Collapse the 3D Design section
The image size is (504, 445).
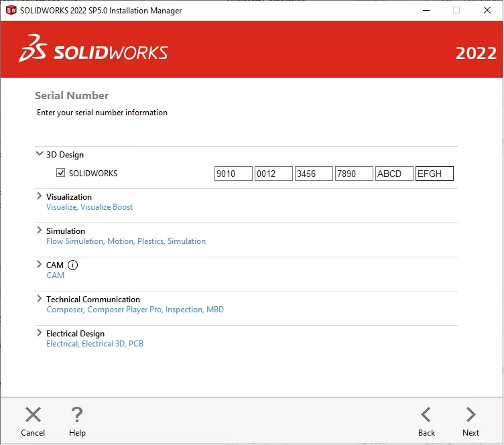click(x=40, y=154)
